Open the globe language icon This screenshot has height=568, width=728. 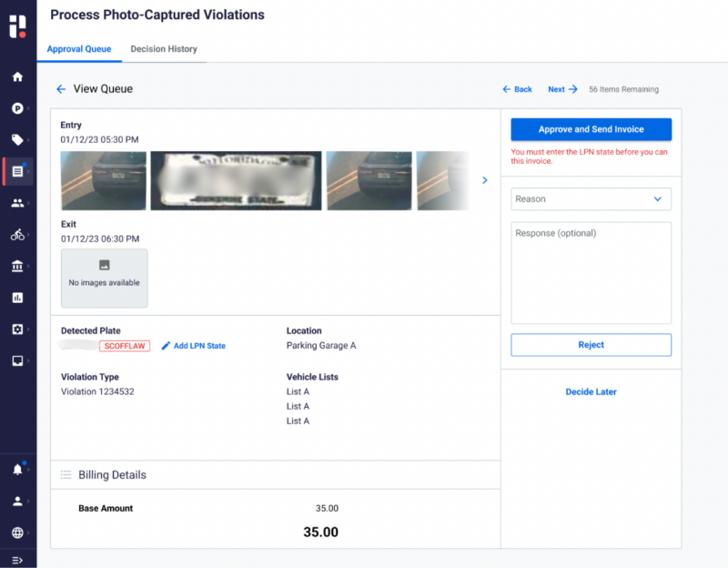tap(17, 532)
